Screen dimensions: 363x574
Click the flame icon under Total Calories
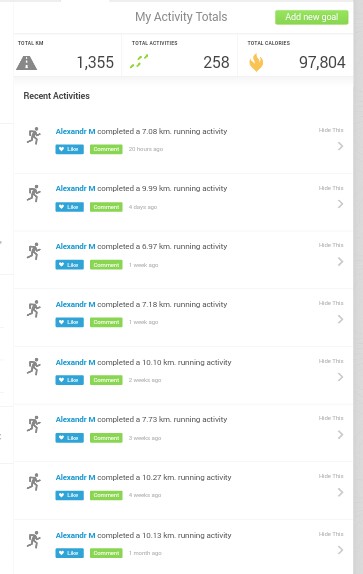point(256,62)
